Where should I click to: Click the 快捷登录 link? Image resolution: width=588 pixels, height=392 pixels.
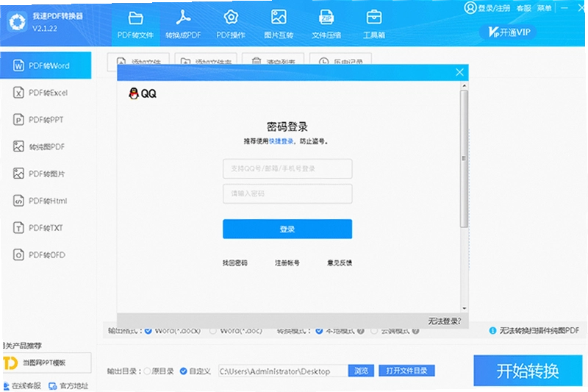click(x=282, y=141)
